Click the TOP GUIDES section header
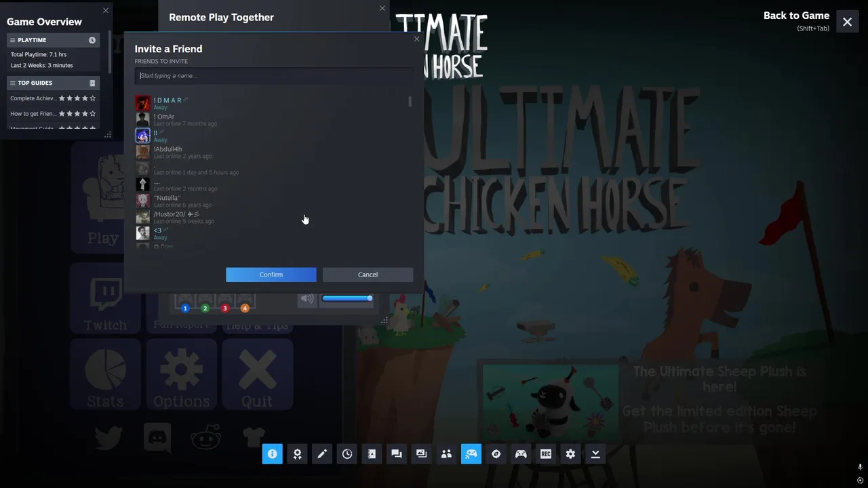The width and height of the screenshot is (868, 488). click(x=53, y=83)
